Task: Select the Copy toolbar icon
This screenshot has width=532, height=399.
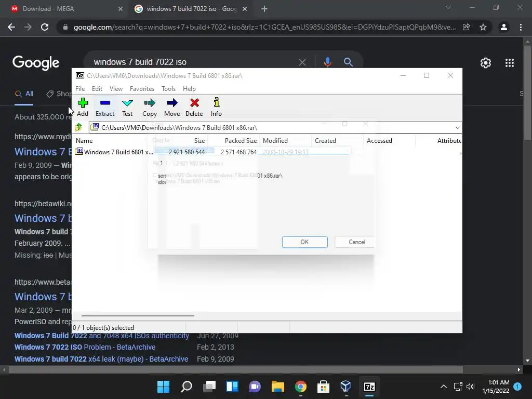Action: (150, 107)
